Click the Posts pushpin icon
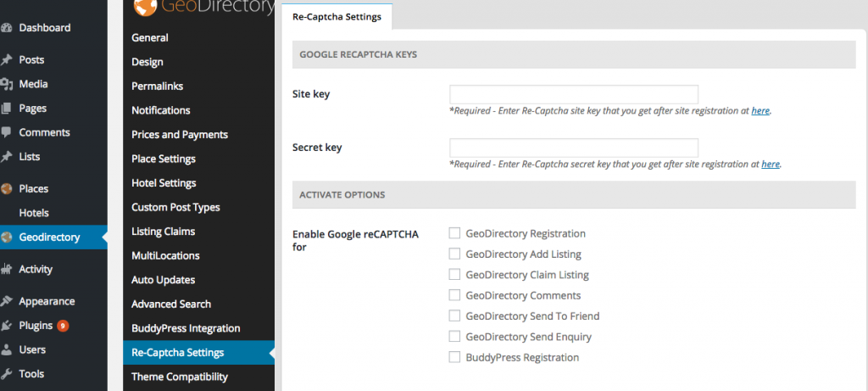 coord(6,60)
